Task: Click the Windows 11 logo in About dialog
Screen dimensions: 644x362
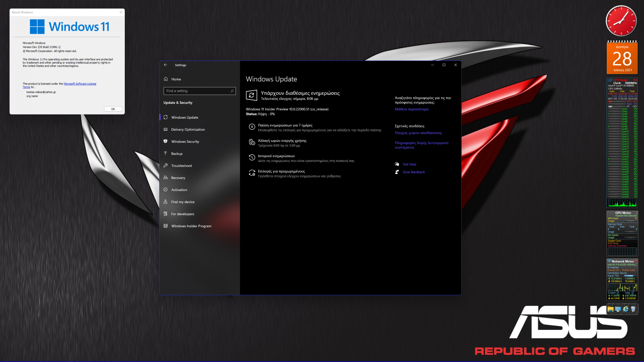Action: tap(69, 26)
